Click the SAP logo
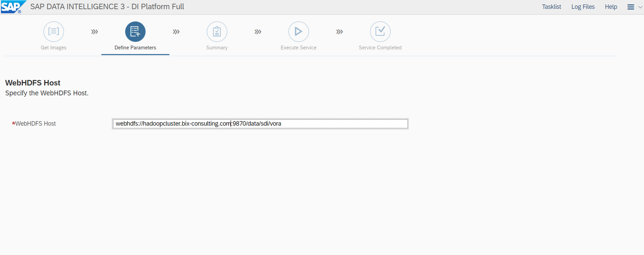 (x=13, y=7)
